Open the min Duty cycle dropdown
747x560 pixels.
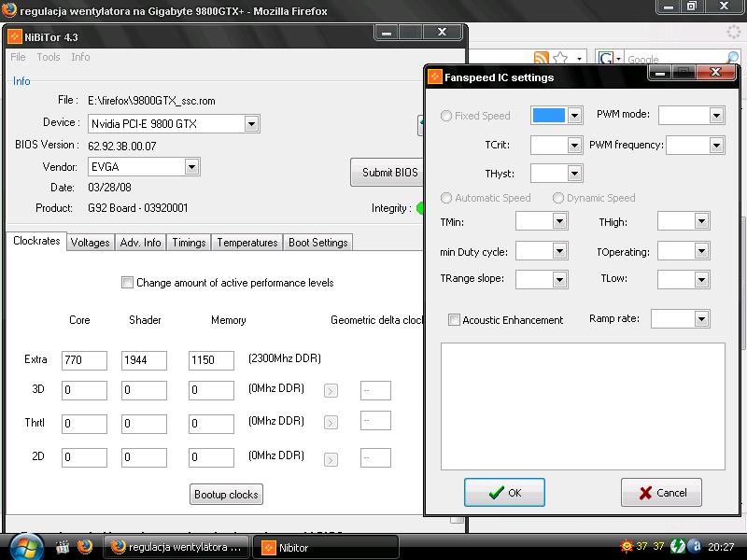(559, 251)
